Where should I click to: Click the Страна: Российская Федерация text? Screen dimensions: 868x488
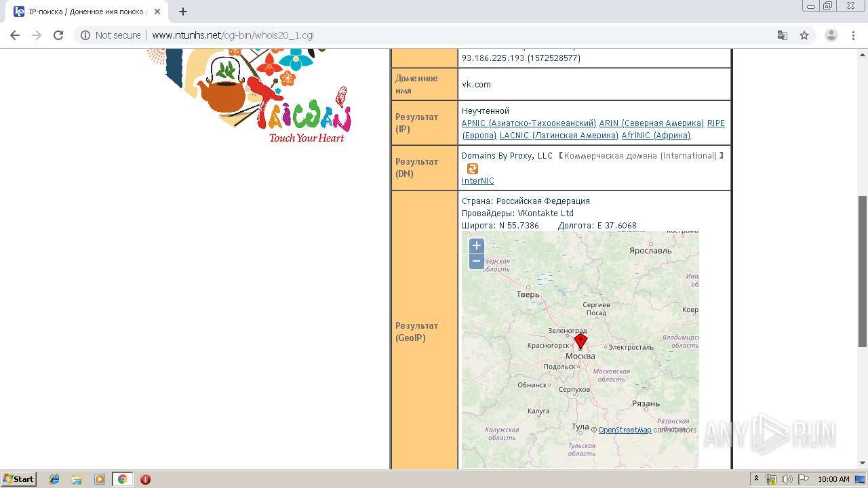tap(526, 201)
